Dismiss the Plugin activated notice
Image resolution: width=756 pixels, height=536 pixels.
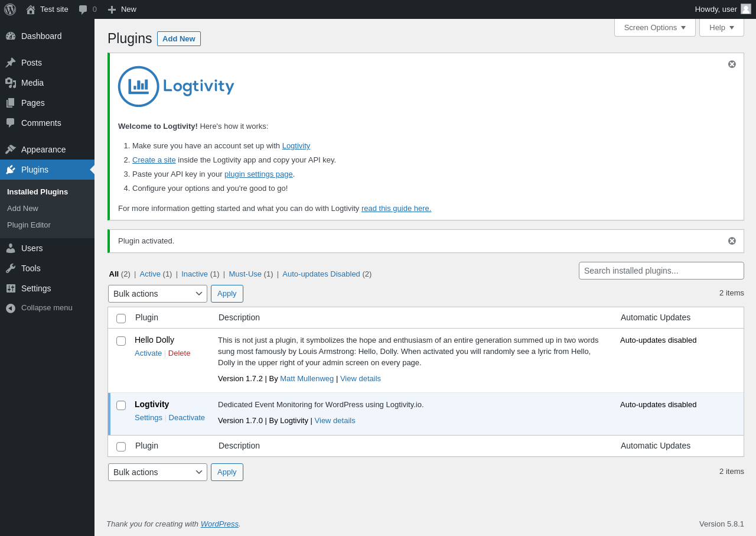[732, 241]
